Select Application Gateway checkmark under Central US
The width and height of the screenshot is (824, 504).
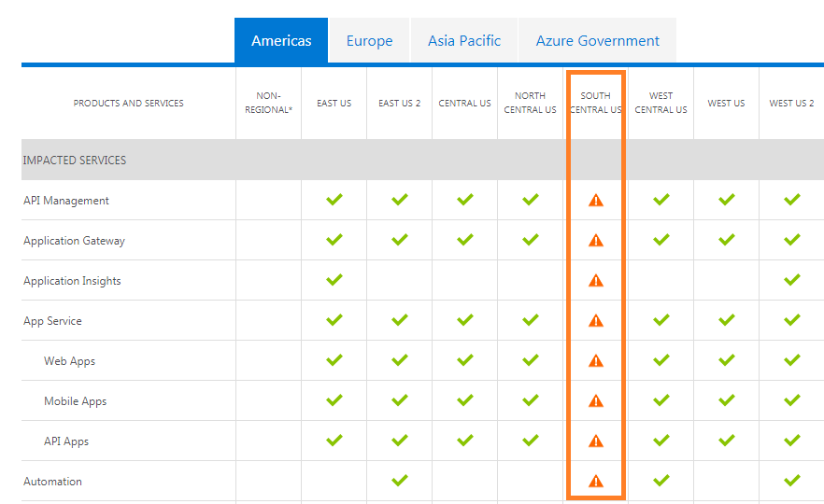click(465, 240)
